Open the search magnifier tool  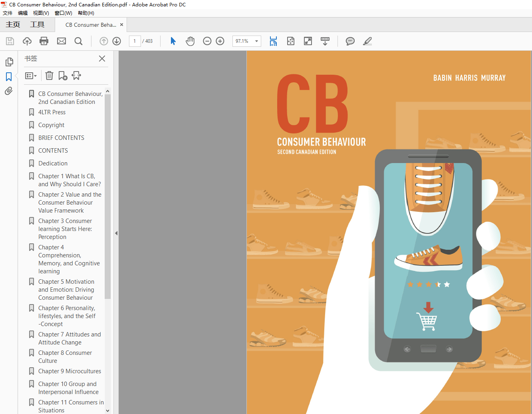79,41
